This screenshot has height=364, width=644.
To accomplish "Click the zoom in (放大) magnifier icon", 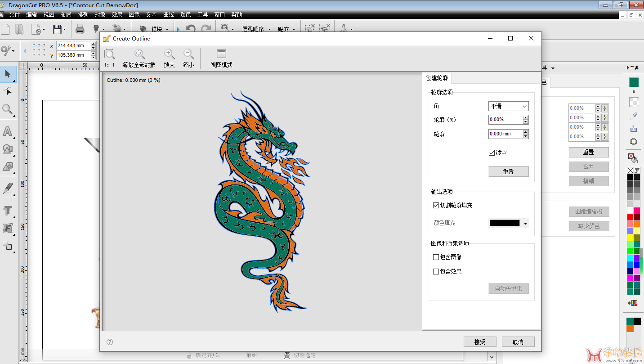I will point(169,54).
